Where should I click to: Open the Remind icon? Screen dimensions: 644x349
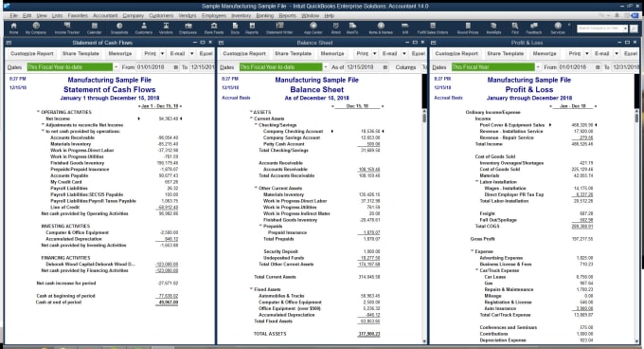(335, 28)
